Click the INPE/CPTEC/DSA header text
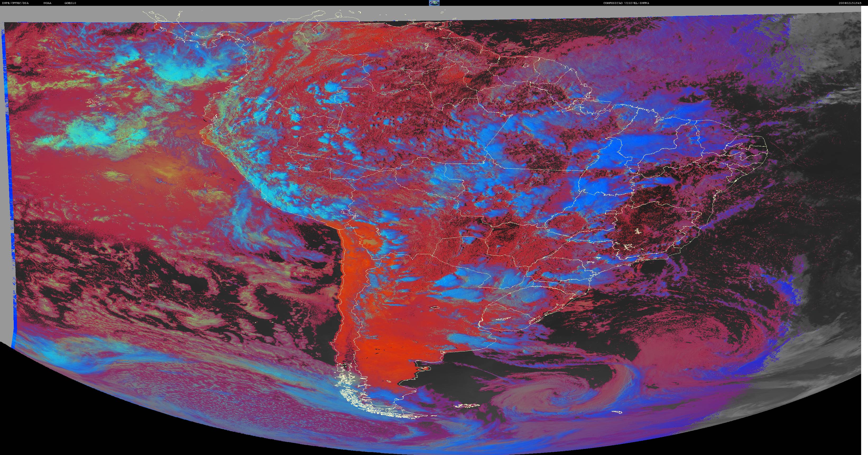The image size is (868, 455). [x=15, y=3]
